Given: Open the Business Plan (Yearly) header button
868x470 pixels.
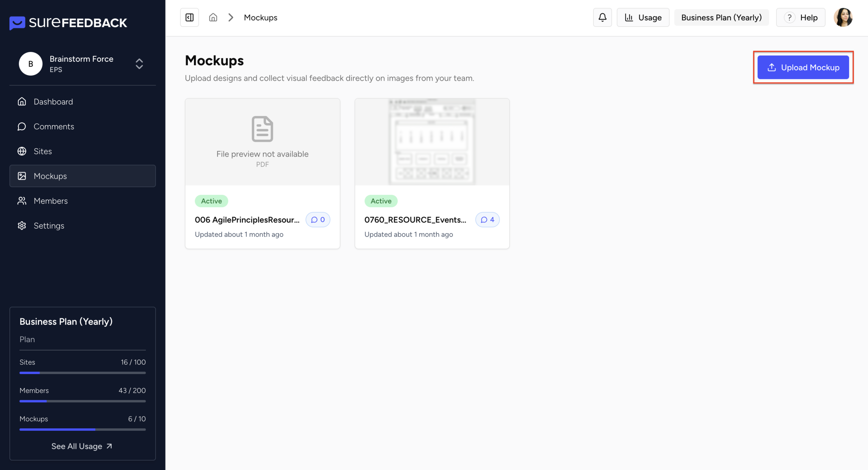Looking at the screenshot, I should click(x=721, y=17).
